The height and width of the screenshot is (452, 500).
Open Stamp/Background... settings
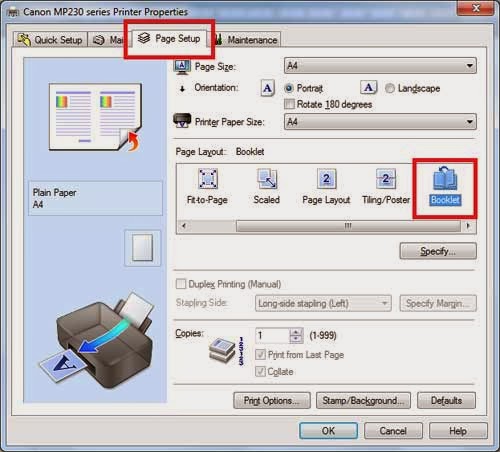(x=363, y=400)
